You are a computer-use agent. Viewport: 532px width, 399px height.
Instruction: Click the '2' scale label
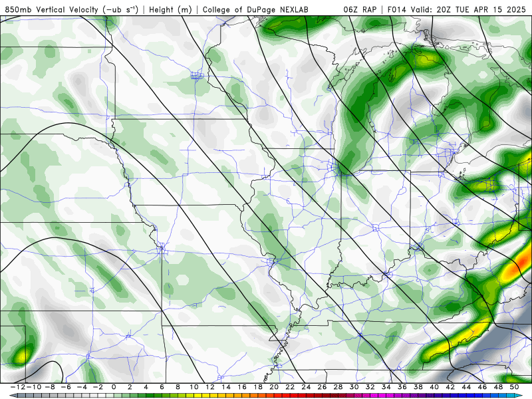130,387
